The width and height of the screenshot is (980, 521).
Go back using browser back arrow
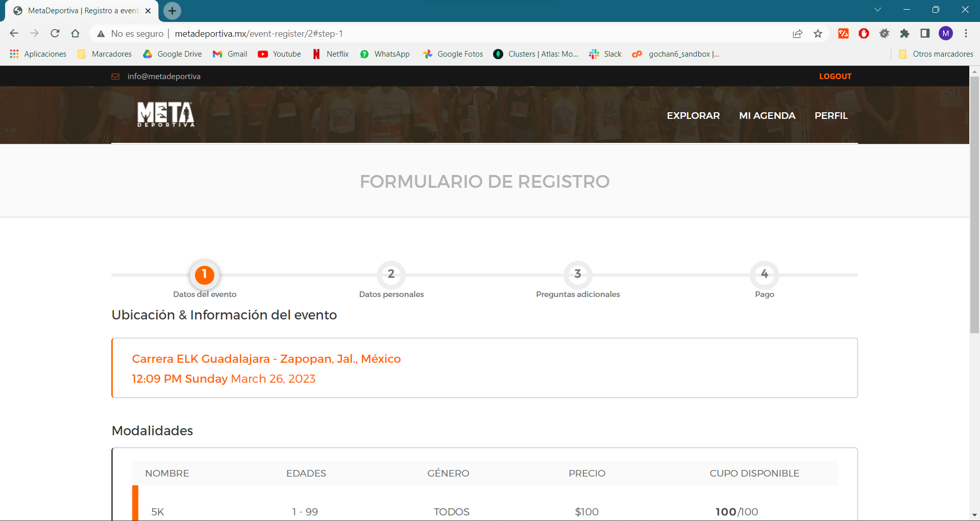[x=14, y=33]
